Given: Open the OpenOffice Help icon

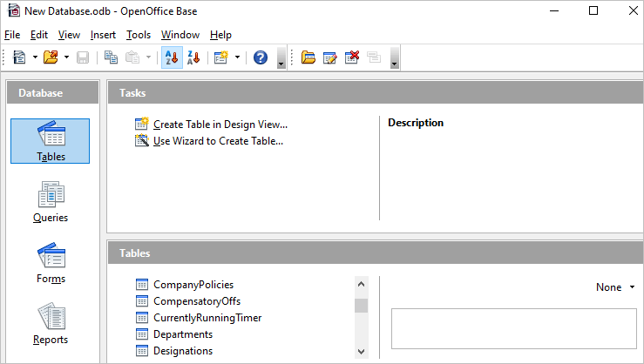Looking at the screenshot, I should click(x=260, y=57).
